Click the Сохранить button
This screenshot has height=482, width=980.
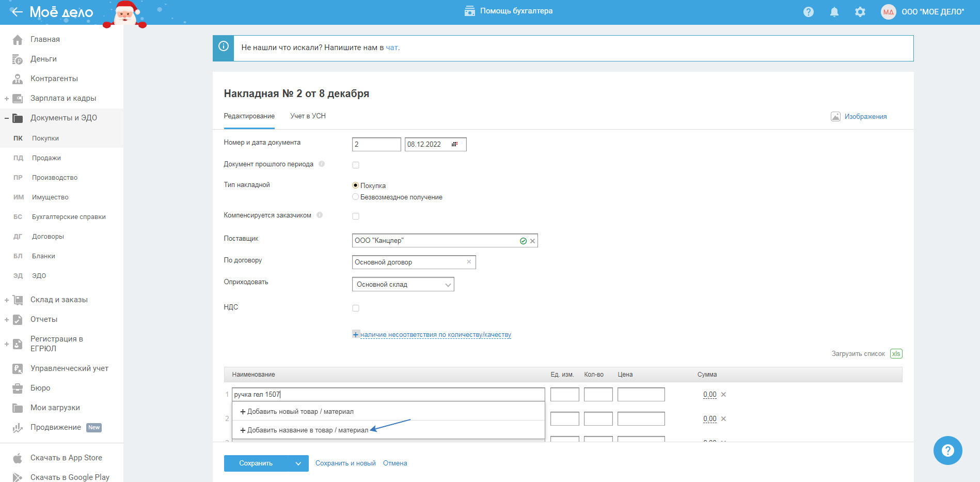pyautogui.click(x=256, y=463)
